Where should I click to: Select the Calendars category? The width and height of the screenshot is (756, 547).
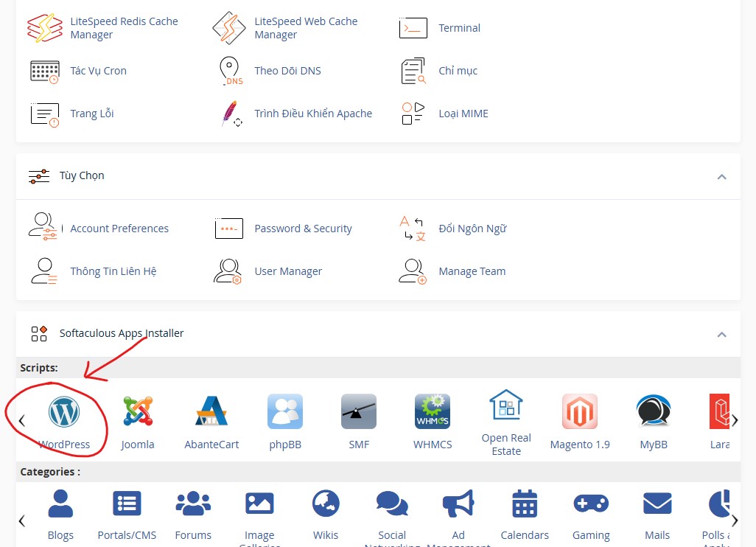pyautogui.click(x=525, y=504)
